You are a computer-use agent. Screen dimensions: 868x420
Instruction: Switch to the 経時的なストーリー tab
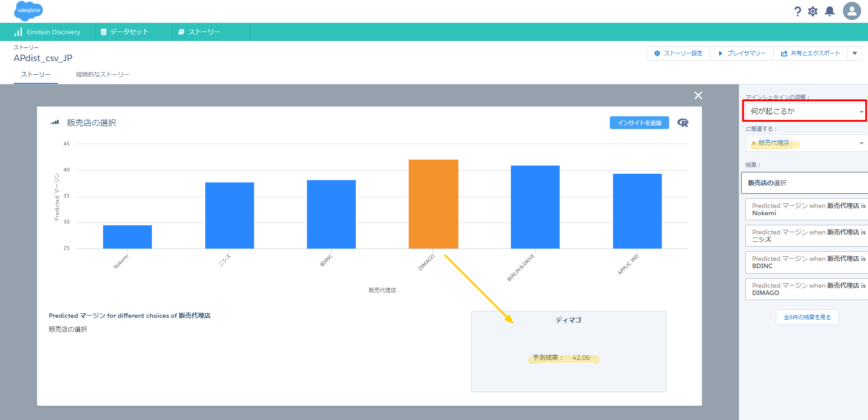103,74
